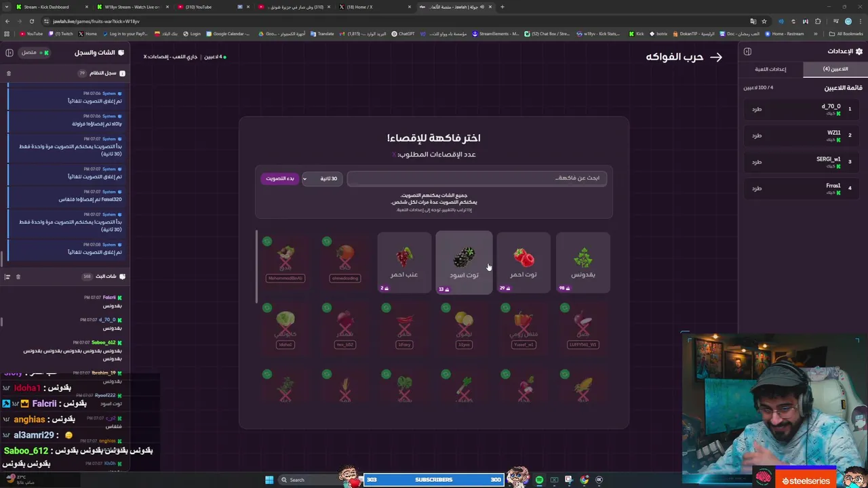Open the Home - Restream bookmark
Screen dimensions: 868x488
(x=783, y=33)
